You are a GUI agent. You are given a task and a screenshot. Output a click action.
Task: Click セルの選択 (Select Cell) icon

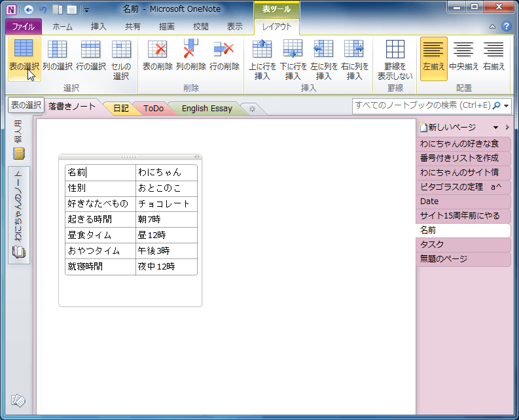point(121,59)
